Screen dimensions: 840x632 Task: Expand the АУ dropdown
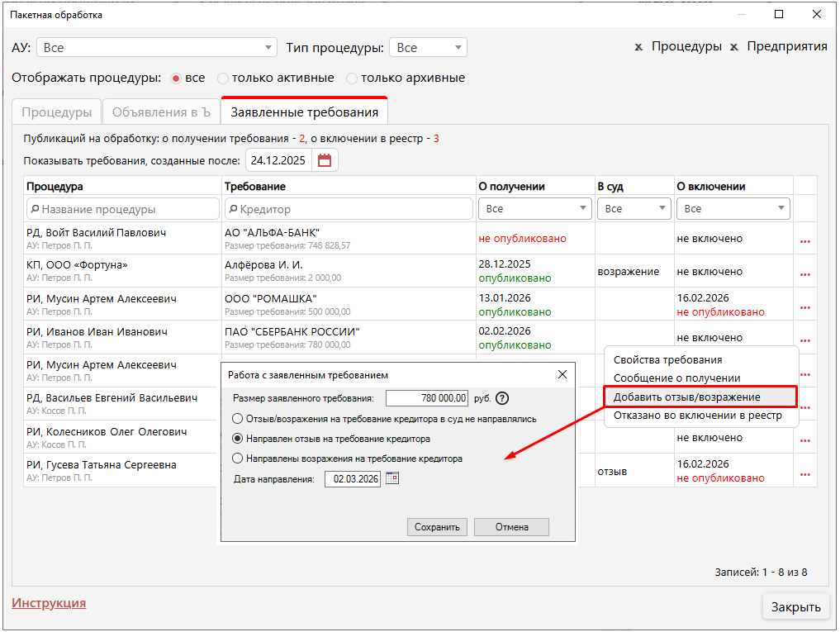pyautogui.click(x=268, y=48)
